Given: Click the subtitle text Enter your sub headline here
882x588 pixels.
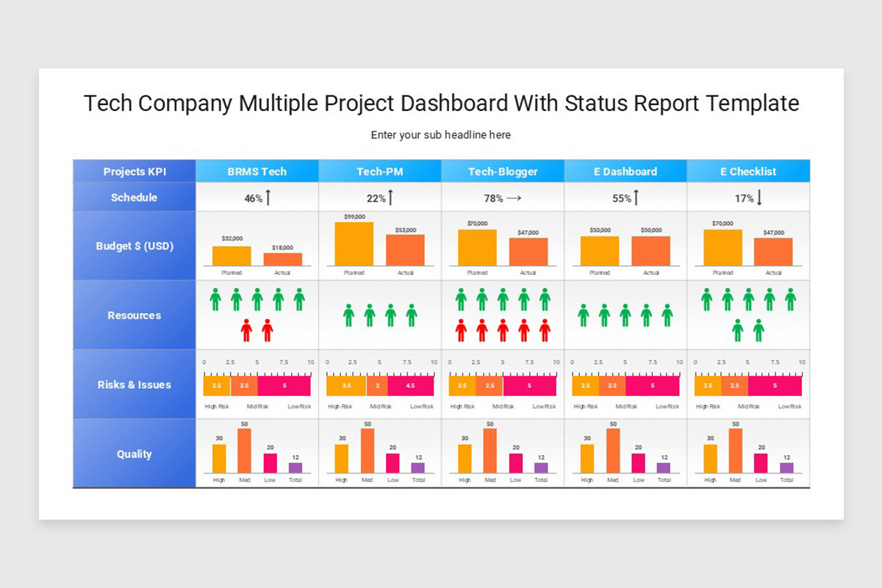Looking at the screenshot, I should pyautogui.click(x=441, y=135).
